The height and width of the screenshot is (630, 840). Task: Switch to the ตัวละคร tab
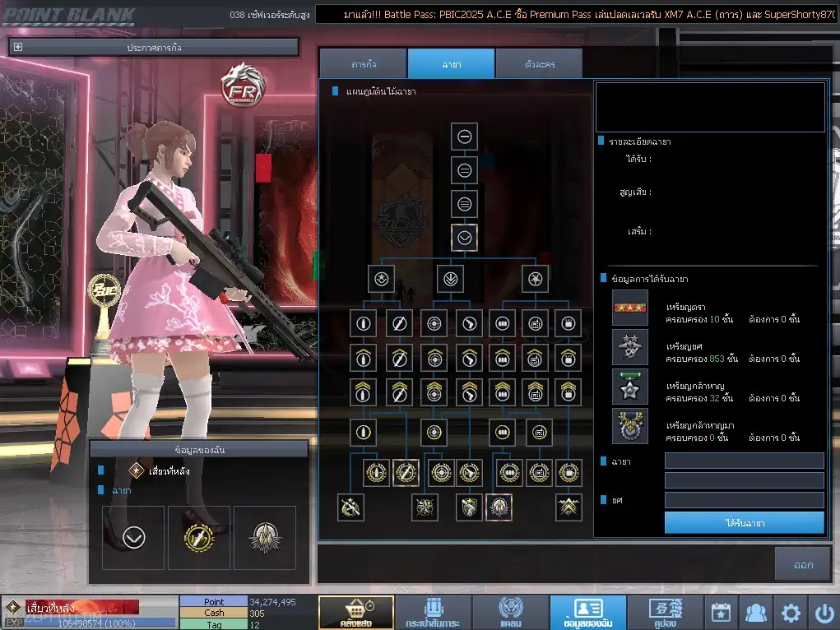540,64
